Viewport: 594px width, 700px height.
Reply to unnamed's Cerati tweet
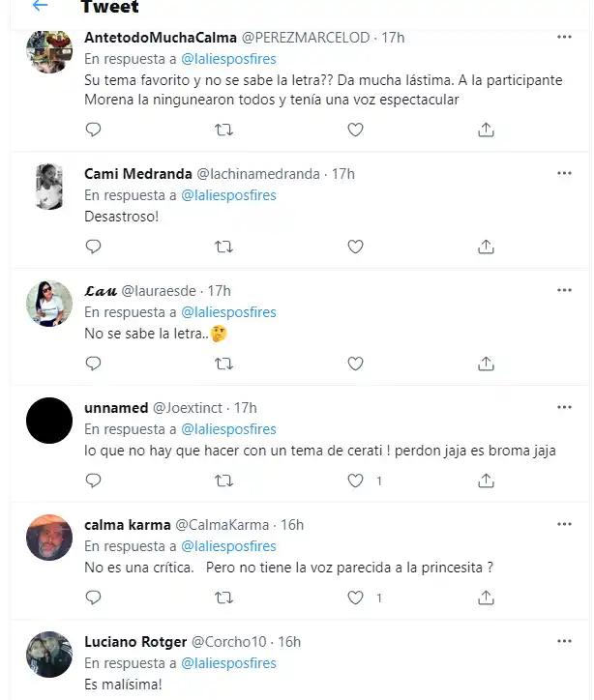(93, 481)
